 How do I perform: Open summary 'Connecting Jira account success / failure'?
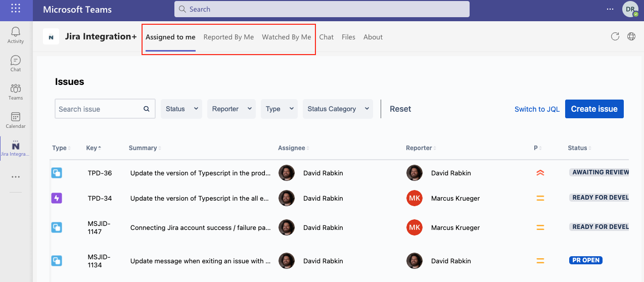[200, 227]
